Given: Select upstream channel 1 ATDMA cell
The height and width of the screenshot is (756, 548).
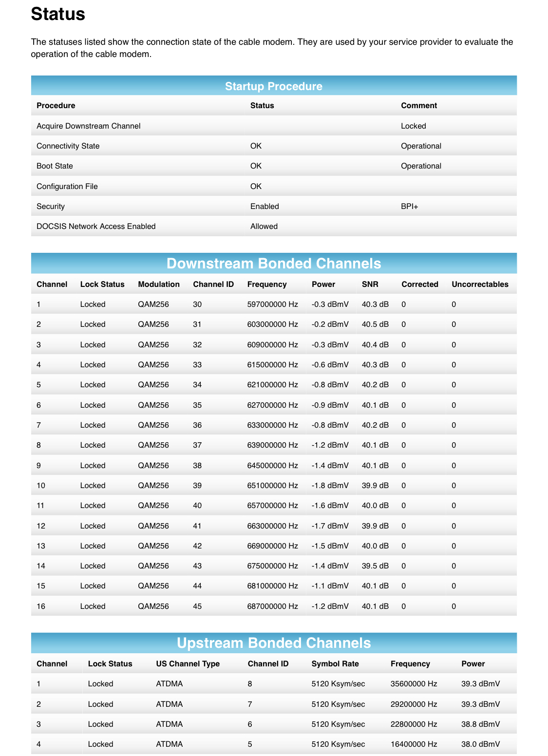Looking at the screenshot, I should coord(169,683).
